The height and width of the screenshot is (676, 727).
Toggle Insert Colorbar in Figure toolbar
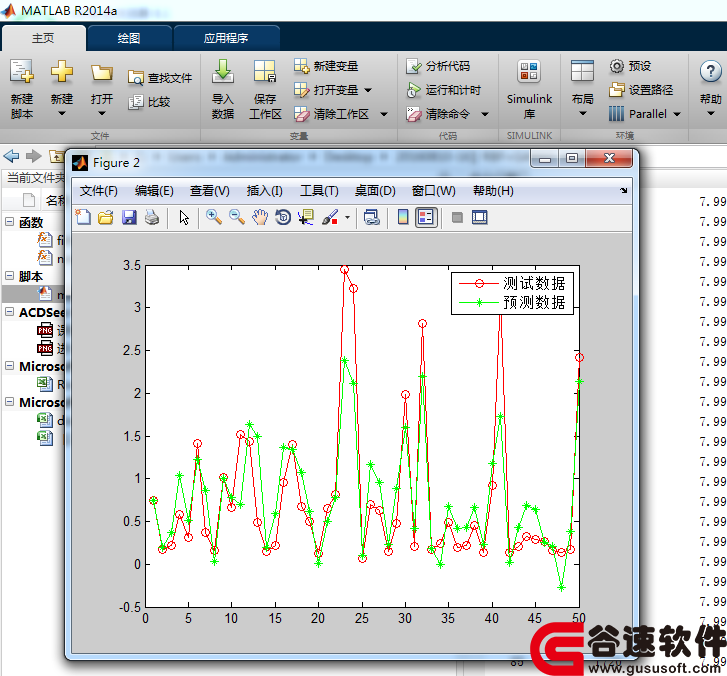click(403, 217)
